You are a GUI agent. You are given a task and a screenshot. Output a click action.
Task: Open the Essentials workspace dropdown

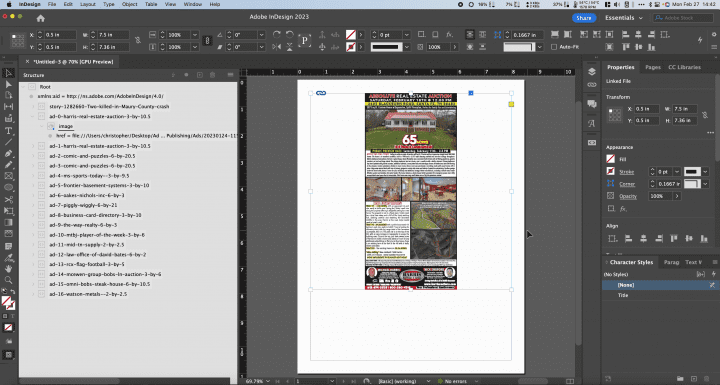624,18
